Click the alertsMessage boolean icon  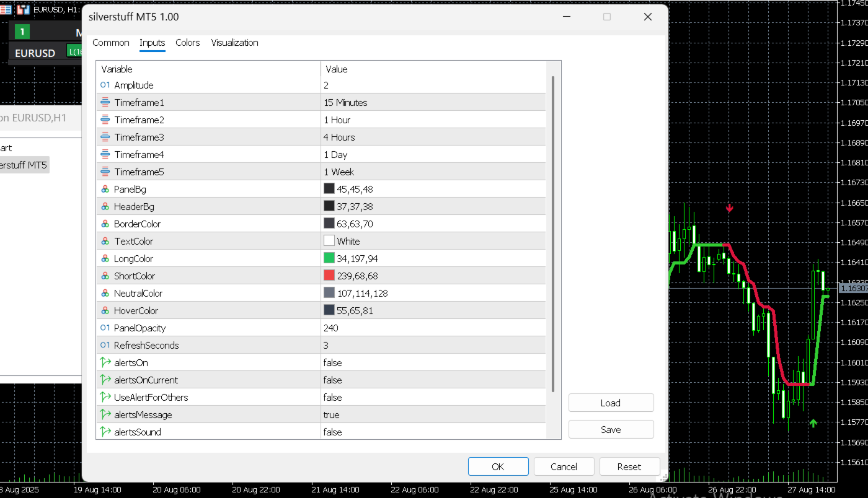click(x=105, y=414)
